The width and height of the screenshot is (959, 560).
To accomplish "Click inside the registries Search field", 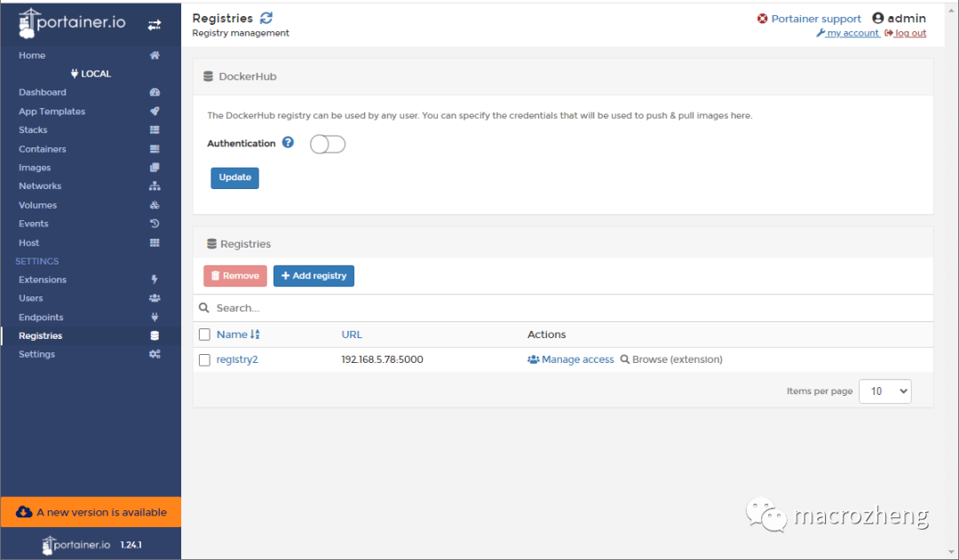I will [x=563, y=308].
